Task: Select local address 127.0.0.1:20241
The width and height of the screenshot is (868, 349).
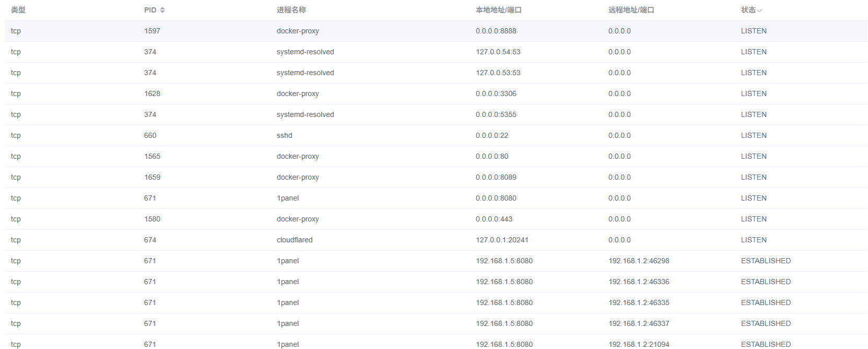Action: (502, 240)
